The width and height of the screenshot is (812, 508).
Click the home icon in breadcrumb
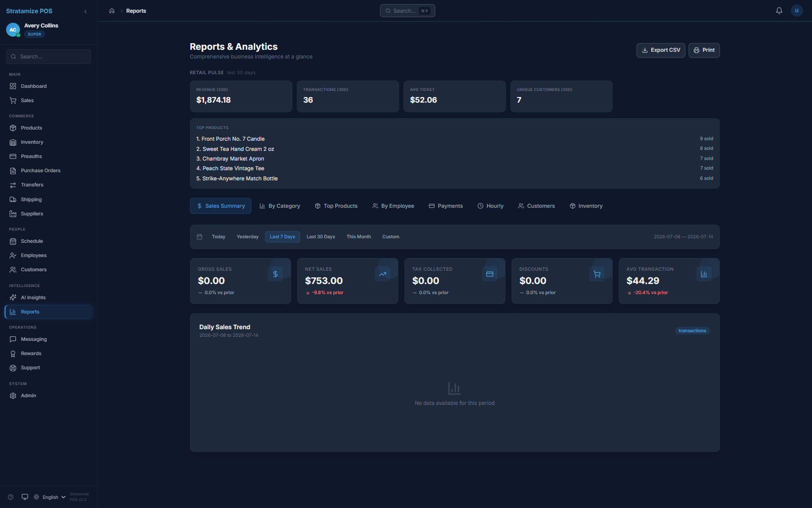point(112,11)
